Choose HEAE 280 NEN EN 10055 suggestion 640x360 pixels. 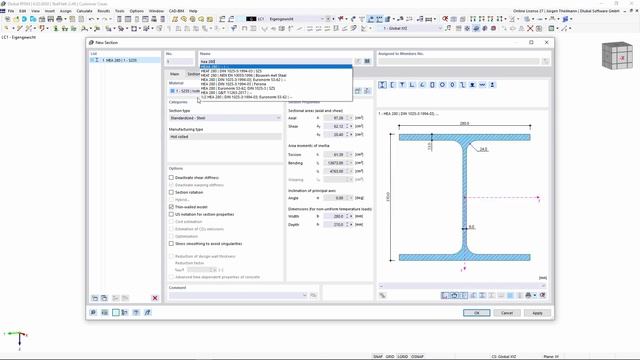point(276,76)
